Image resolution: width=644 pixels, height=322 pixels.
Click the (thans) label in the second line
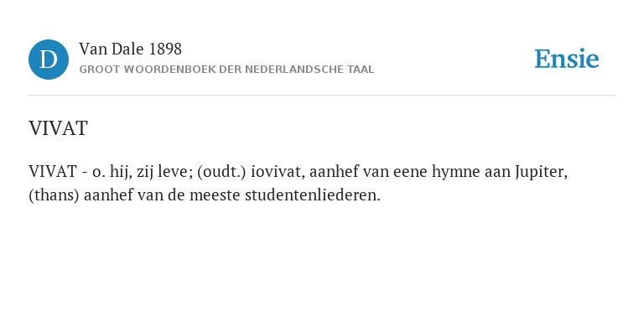coord(54,195)
